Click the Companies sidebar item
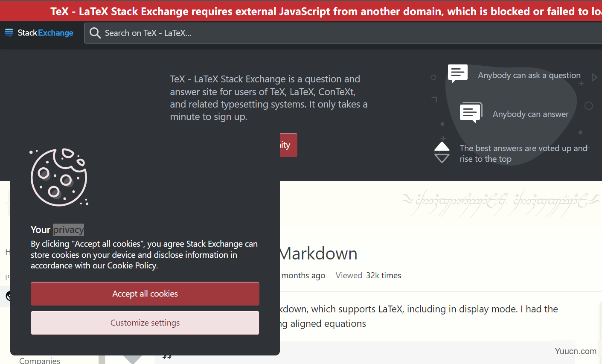This screenshot has height=364, width=602. pyautogui.click(x=40, y=361)
